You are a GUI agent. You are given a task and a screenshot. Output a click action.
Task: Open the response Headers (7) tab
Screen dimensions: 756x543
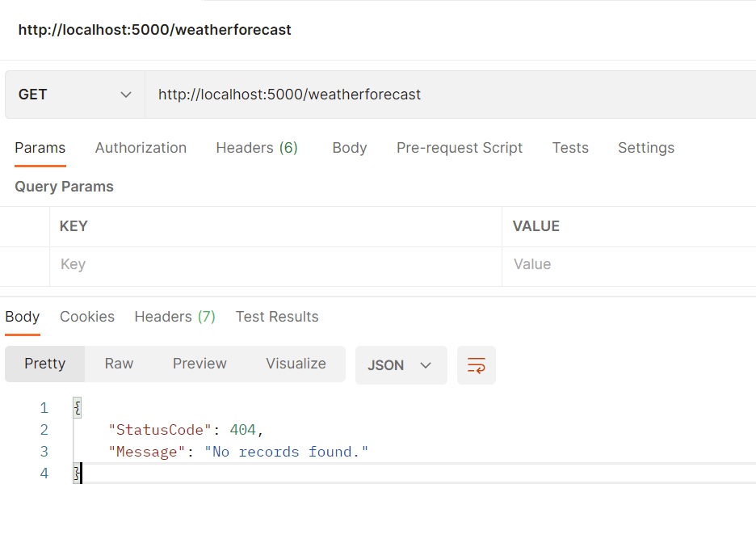coord(174,317)
